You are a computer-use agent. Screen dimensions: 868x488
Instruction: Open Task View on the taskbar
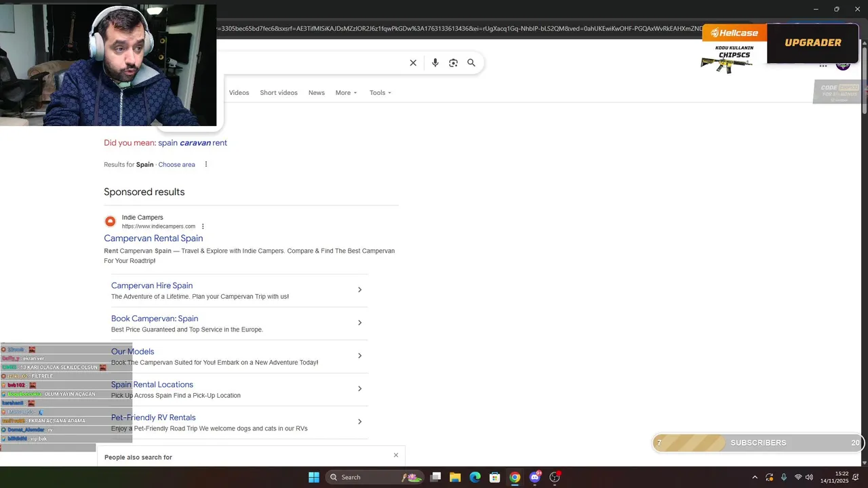[x=436, y=477]
